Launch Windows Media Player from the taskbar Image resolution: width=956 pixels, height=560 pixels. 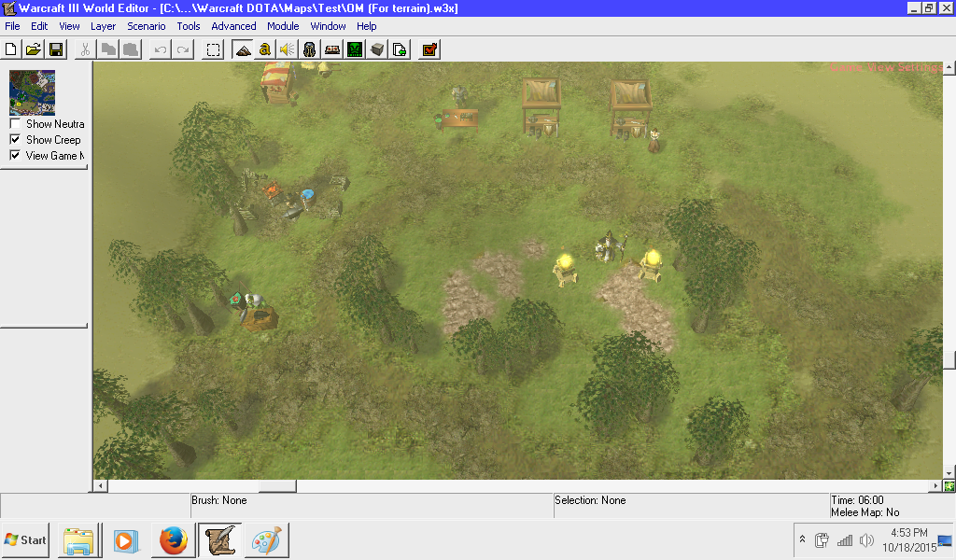pyautogui.click(x=126, y=540)
